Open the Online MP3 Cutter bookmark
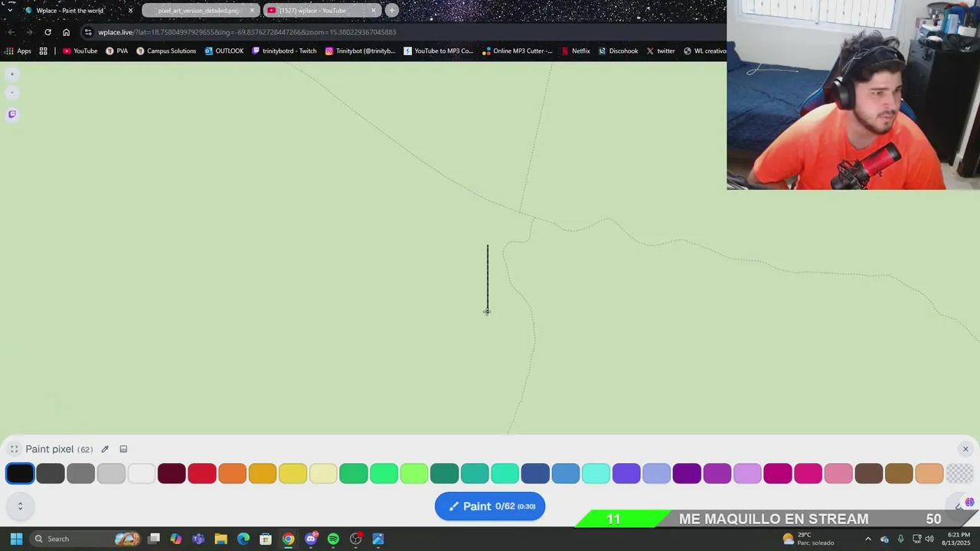Viewport: 980px width, 551px height. (x=518, y=51)
